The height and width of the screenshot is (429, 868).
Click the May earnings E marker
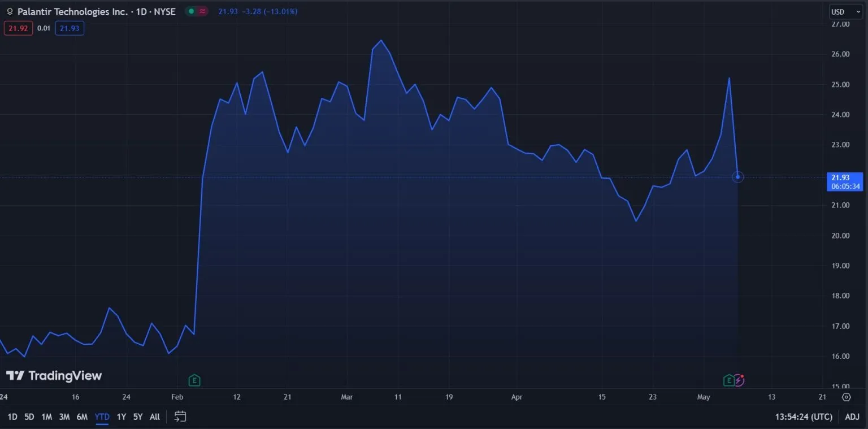729,380
